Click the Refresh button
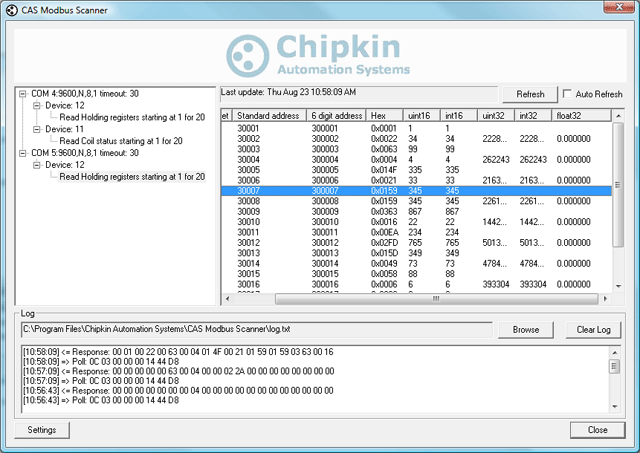 pos(530,94)
